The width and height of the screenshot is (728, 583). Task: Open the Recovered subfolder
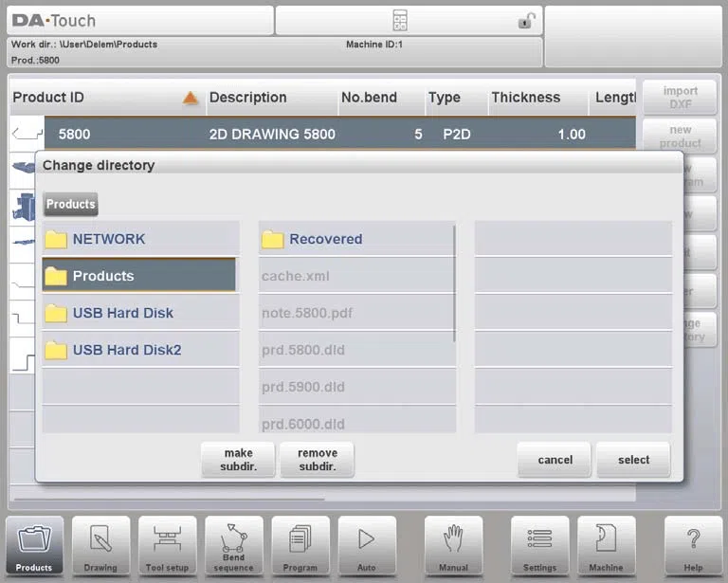355,239
